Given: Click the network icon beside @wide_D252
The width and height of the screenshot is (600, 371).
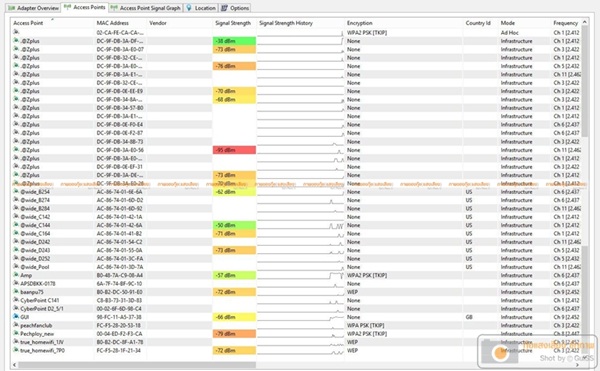Looking at the screenshot, I should tap(16, 259).
